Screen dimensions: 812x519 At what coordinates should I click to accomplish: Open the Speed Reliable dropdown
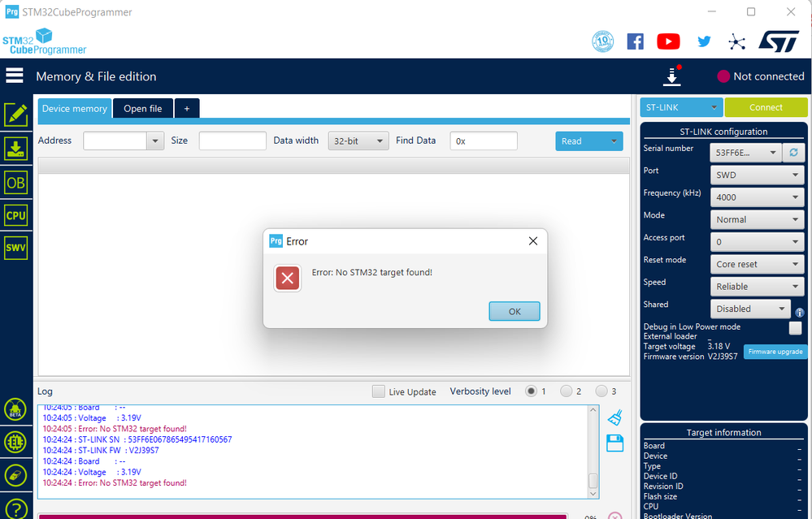tap(757, 286)
